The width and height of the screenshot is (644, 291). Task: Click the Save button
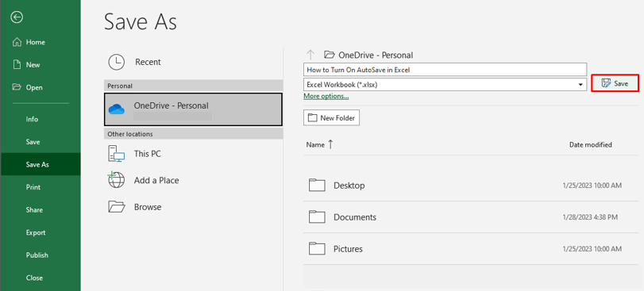[x=615, y=83]
